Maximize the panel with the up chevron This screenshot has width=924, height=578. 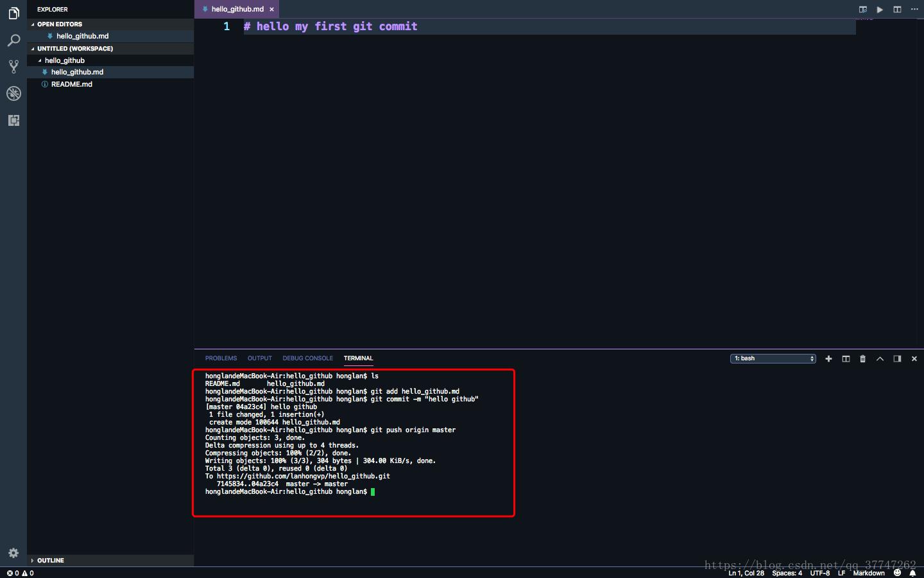coord(880,359)
